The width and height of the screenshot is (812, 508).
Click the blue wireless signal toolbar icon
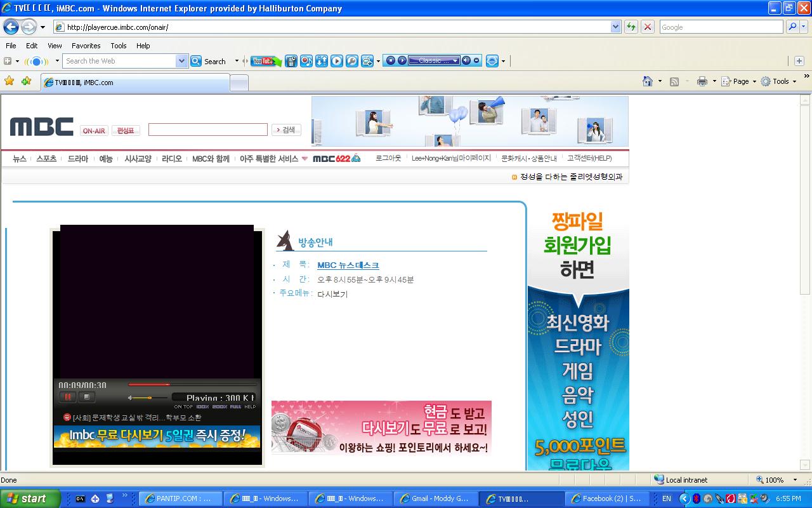click(36, 61)
